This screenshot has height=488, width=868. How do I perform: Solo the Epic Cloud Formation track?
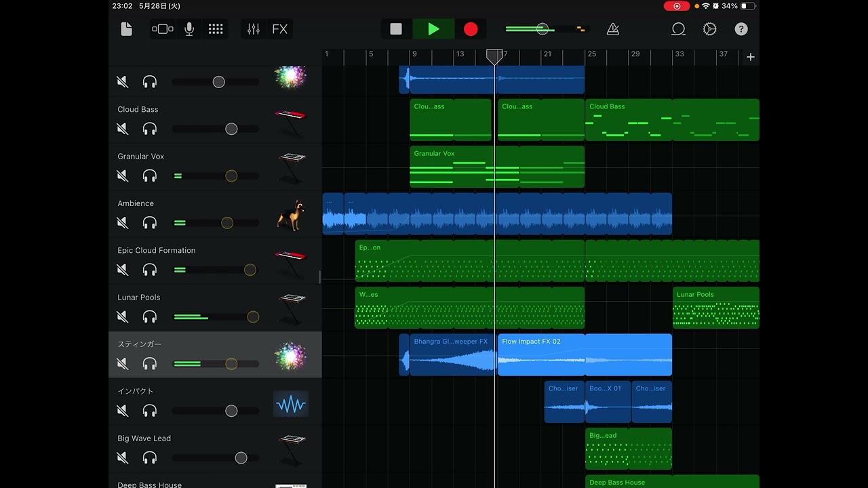150,270
